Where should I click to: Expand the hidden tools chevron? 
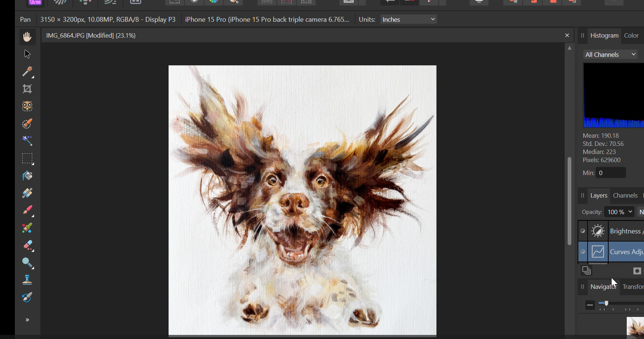(27, 320)
